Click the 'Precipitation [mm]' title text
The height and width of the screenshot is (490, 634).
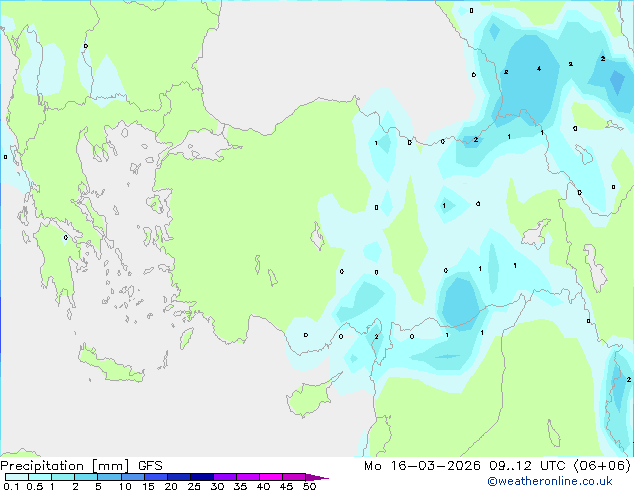pos(65,466)
